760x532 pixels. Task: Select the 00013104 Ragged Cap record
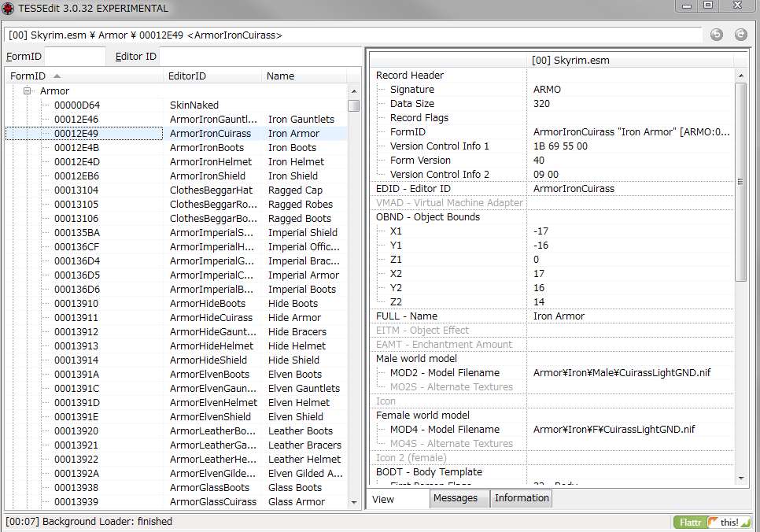[x=176, y=190]
